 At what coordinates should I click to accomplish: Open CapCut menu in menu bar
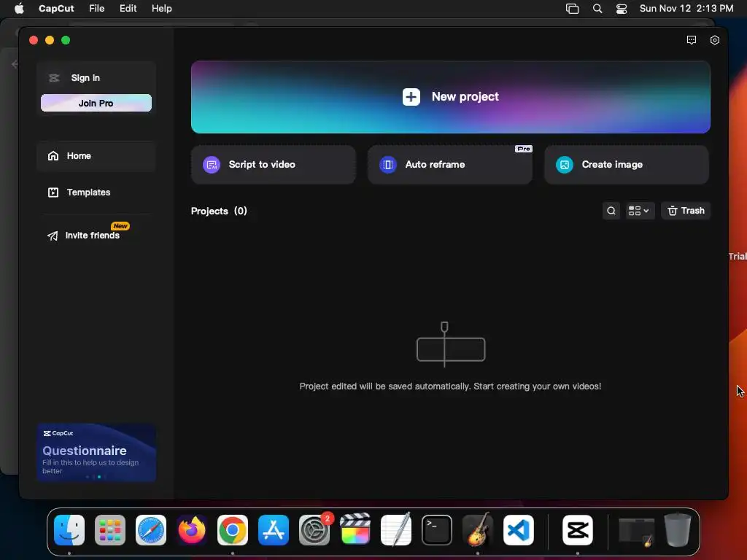click(56, 9)
